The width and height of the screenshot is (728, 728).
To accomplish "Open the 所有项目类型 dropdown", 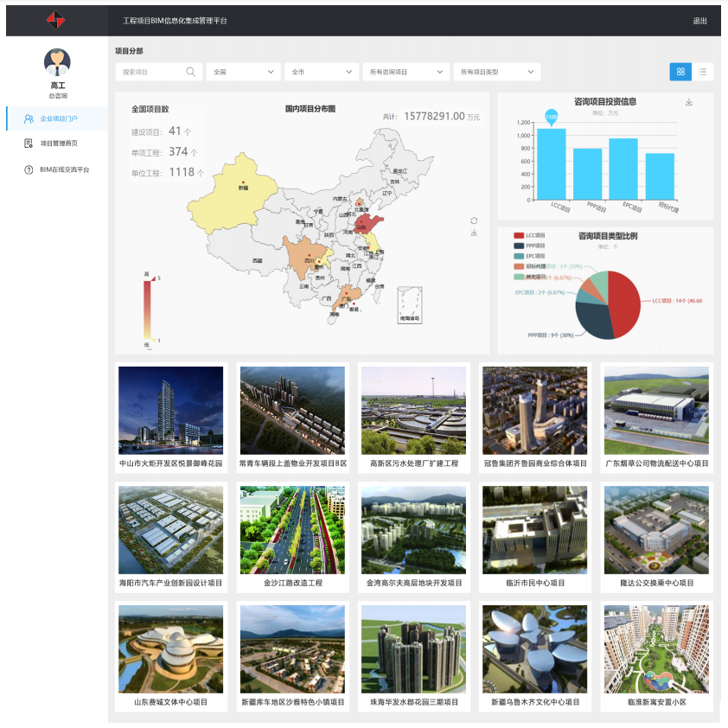I will (x=497, y=72).
